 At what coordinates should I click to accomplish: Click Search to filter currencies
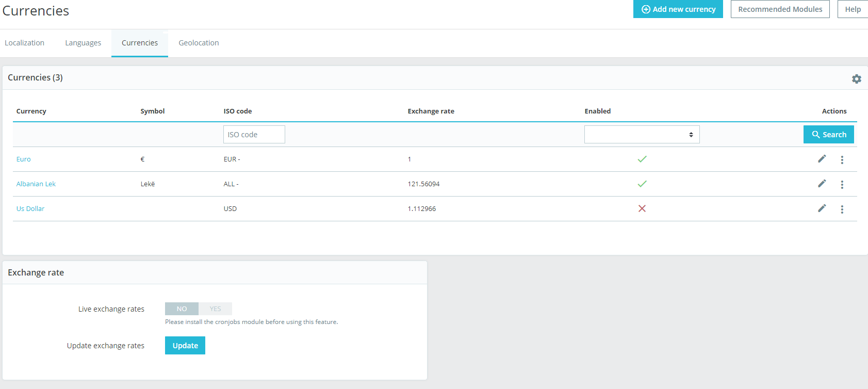tap(829, 135)
